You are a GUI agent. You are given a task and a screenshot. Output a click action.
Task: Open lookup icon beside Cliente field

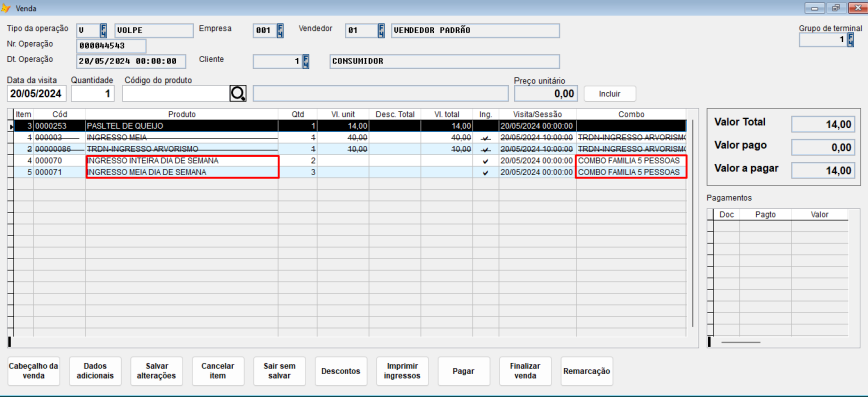(306, 61)
